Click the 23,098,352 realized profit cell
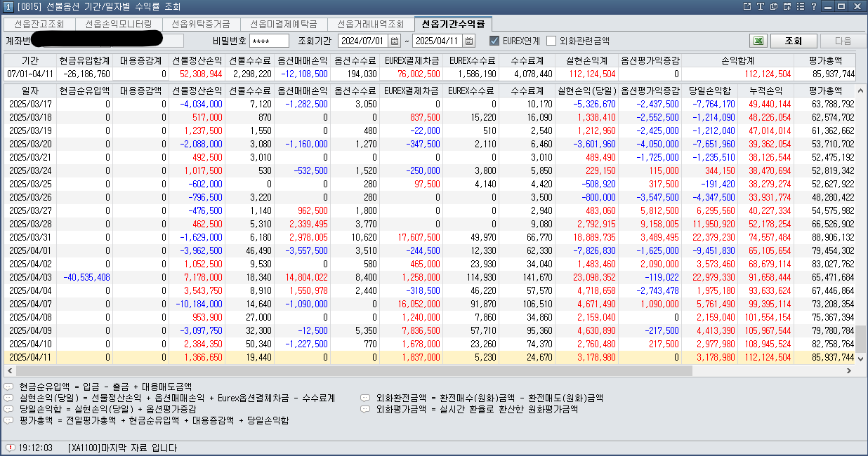868x456 pixels. [x=586, y=277]
